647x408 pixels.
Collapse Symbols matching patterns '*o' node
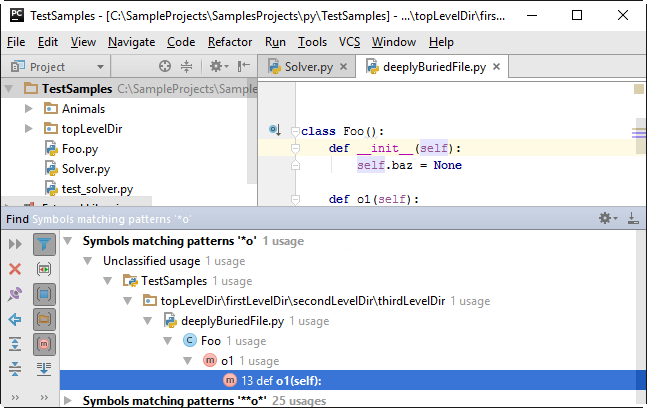[x=68, y=241]
